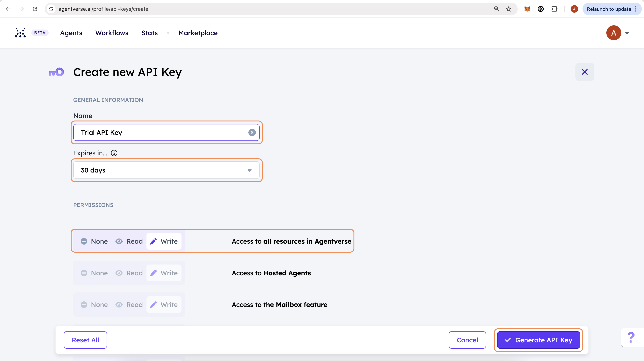
Task: Open the Extensions puzzle piece menu
Action: pyautogui.click(x=554, y=9)
